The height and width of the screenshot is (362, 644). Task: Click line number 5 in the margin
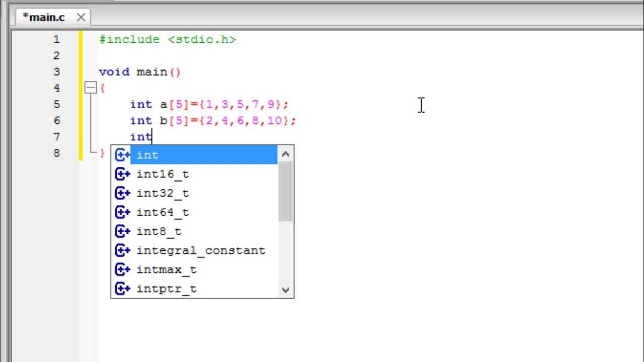56,104
